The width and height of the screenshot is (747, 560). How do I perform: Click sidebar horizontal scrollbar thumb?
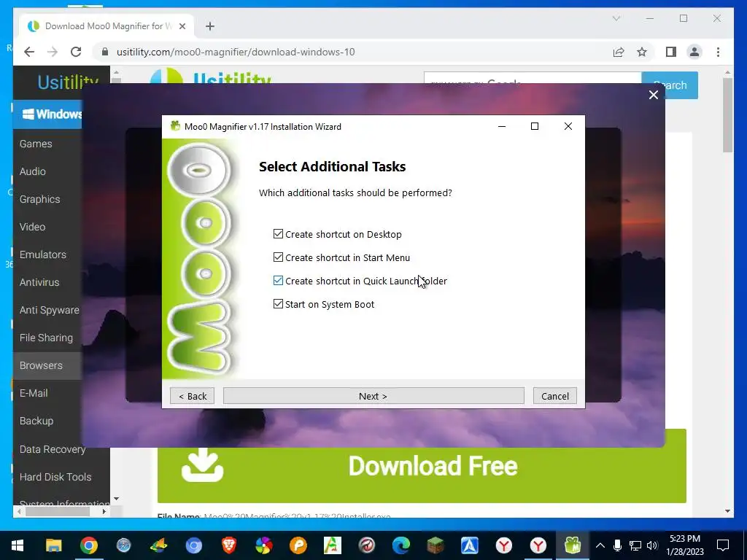[57, 511]
